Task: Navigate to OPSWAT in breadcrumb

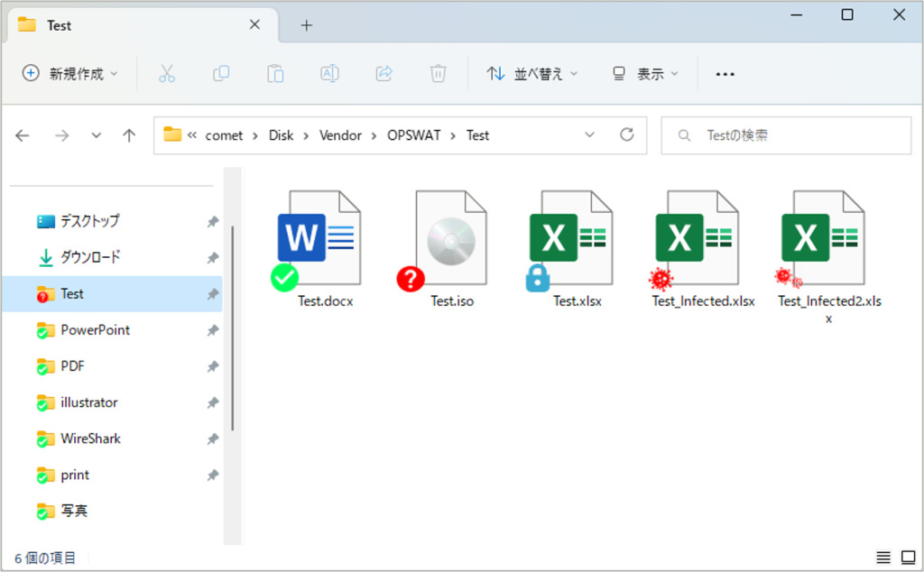Action: coord(413,135)
